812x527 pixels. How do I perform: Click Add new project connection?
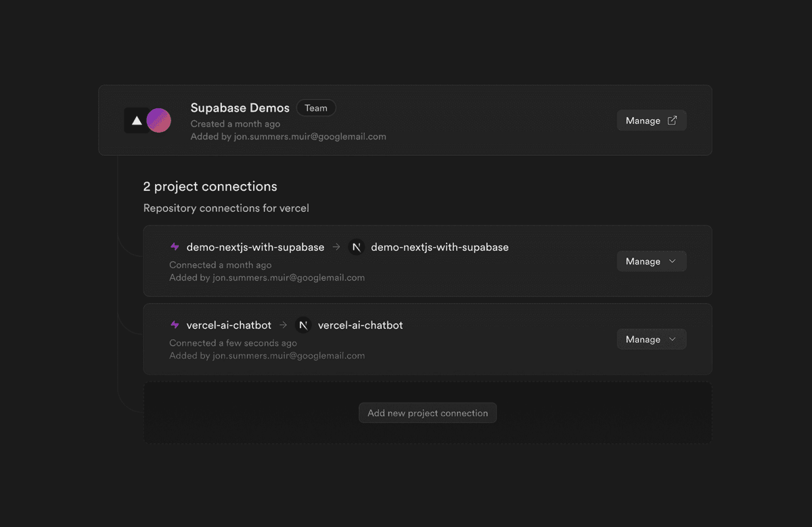[427, 413]
